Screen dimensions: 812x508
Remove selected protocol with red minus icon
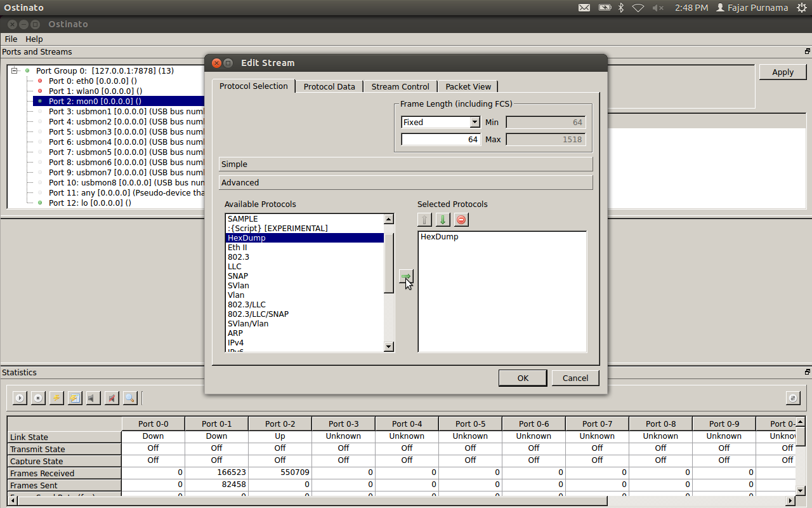(461, 220)
